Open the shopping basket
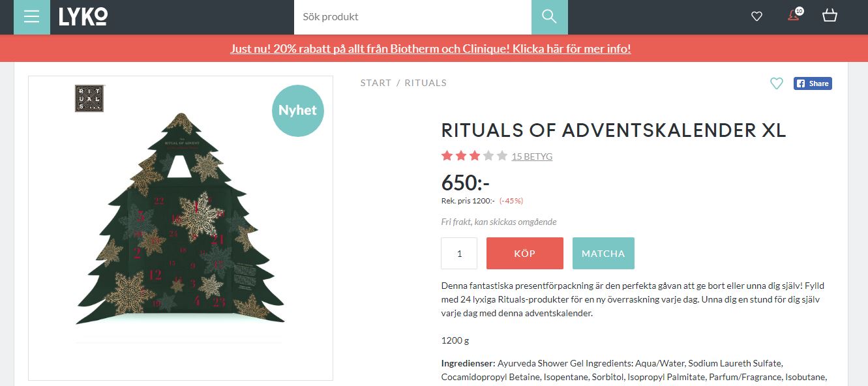Viewport: 868px width, 386px height. [830, 16]
